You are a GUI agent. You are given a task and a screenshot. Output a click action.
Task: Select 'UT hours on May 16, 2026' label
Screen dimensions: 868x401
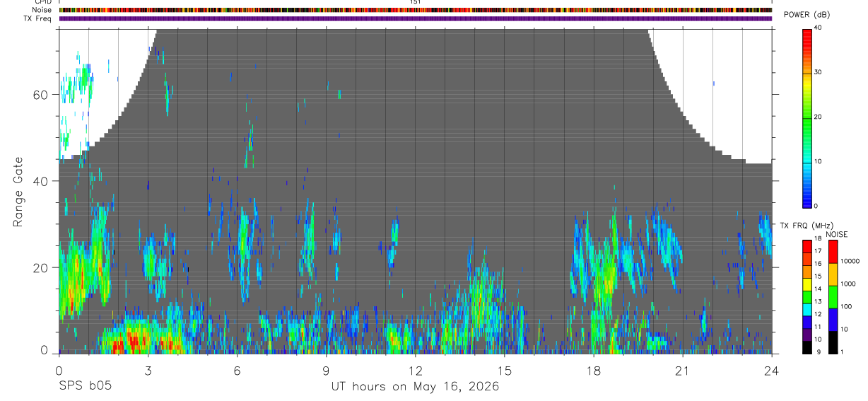click(x=416, y=387)
